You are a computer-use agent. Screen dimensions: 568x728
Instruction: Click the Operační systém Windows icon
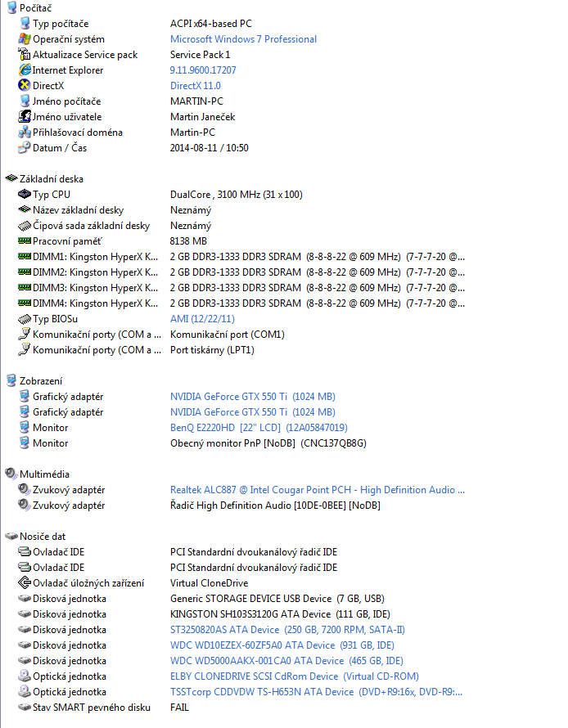tap(25, 39)
